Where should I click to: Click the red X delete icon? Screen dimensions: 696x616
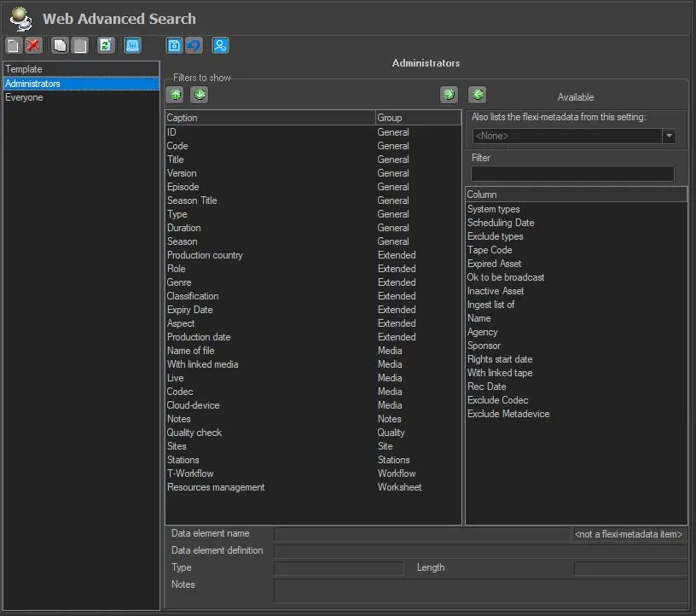33,46
